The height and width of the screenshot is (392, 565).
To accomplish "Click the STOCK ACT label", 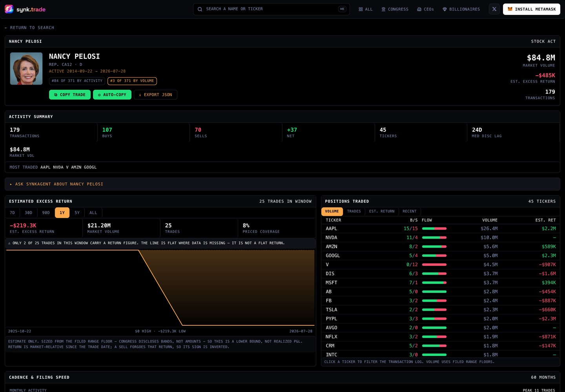I will (x=543, y=42).
